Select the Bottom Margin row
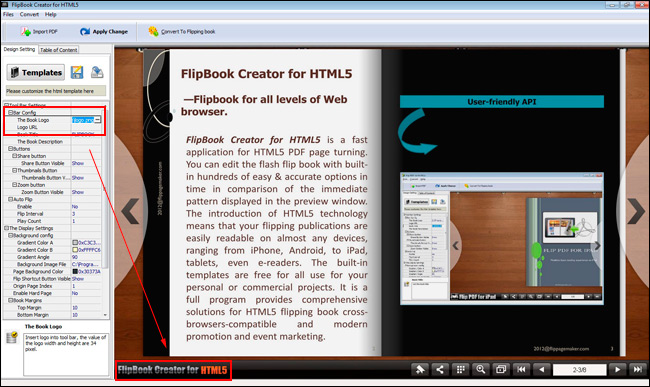 coord(52,315)
